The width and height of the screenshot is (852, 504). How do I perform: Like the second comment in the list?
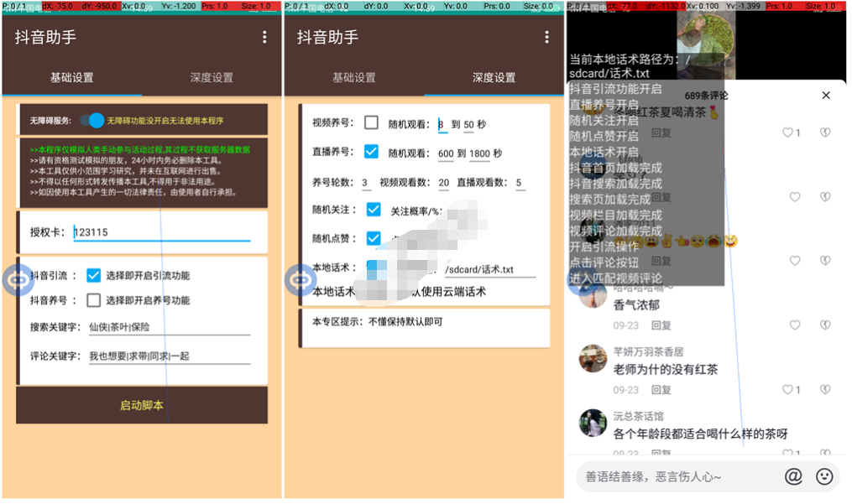coord(794,196)
